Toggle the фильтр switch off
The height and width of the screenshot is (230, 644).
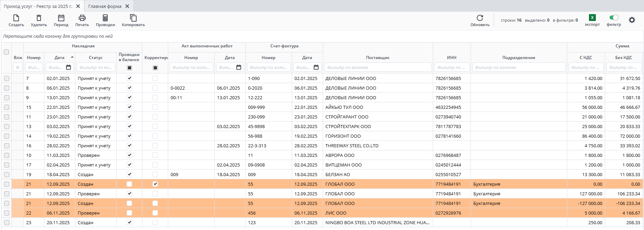point(614,18)
